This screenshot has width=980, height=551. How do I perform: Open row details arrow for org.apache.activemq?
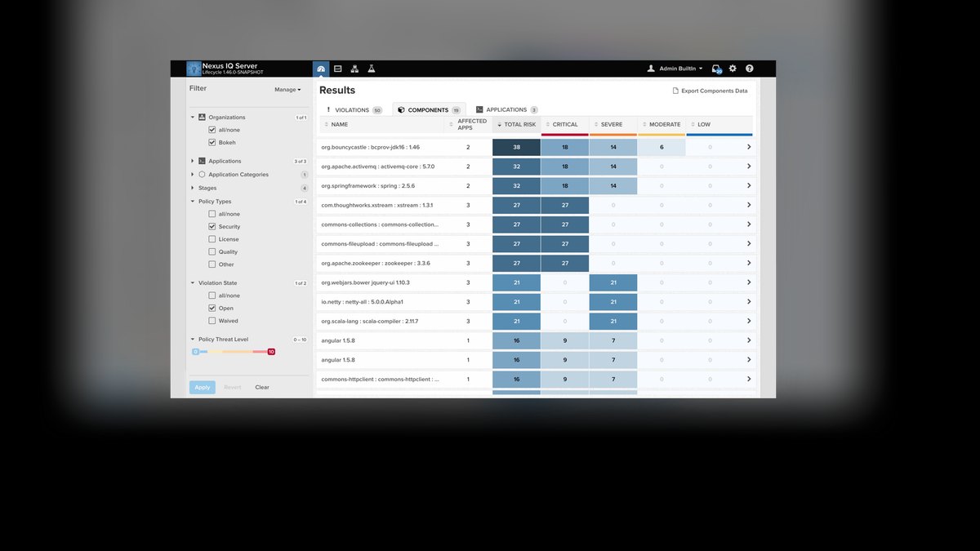click(749, 167)
